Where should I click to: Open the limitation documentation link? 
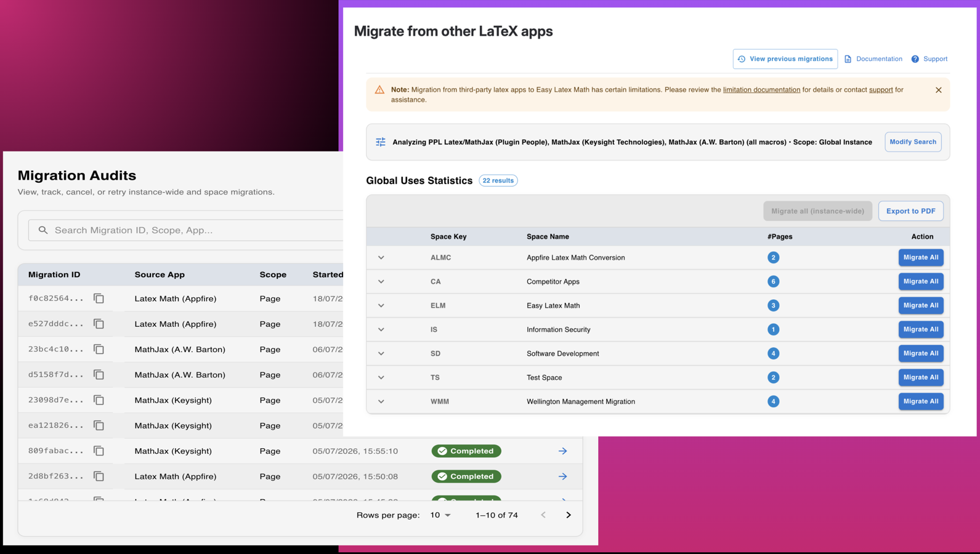(x=761, y=90)
